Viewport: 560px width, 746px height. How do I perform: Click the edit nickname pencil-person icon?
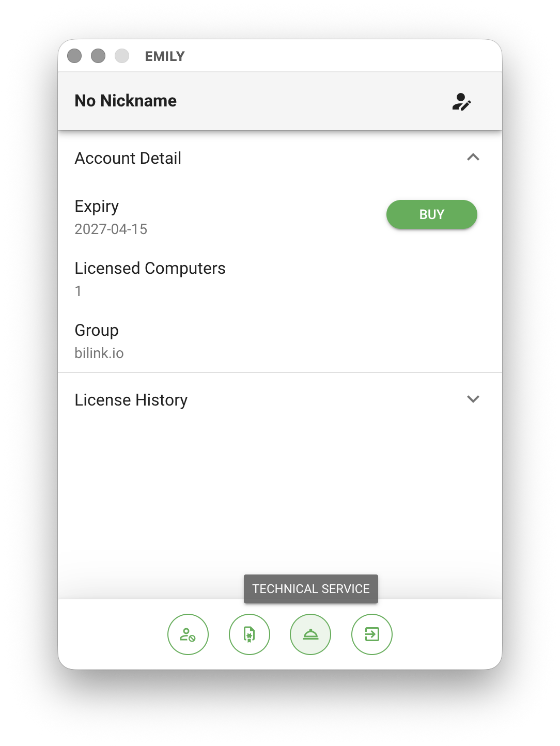click(461, 102)
